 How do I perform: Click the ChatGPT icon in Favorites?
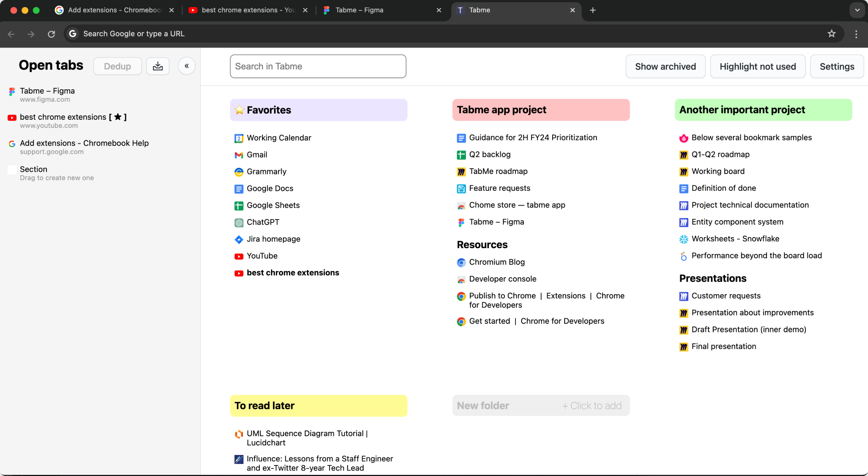point(239,222)
